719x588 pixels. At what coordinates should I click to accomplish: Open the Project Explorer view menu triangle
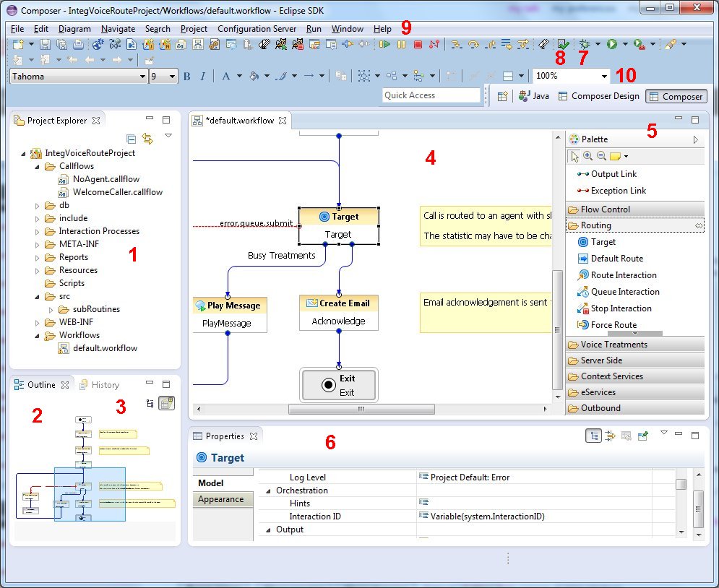tap(168, 136)
